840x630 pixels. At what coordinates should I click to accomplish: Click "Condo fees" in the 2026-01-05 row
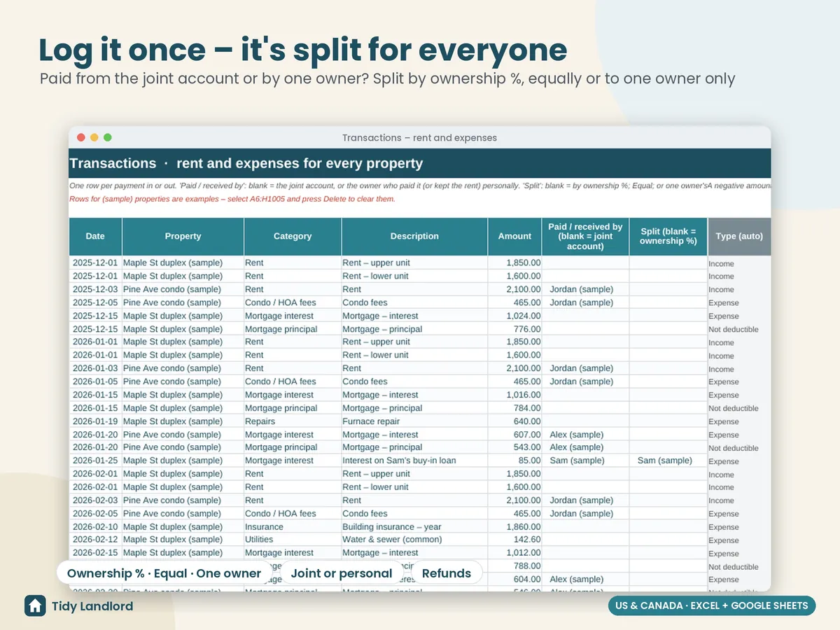pyautogui.click(x=414, y=381)
